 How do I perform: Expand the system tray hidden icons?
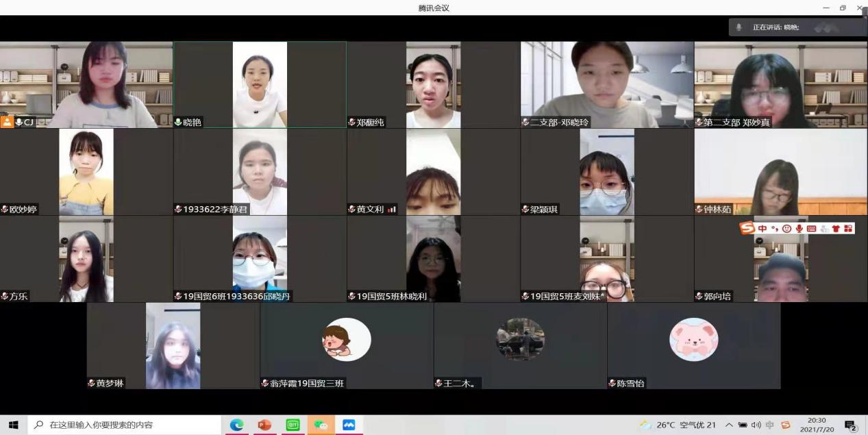click(729, 425)
